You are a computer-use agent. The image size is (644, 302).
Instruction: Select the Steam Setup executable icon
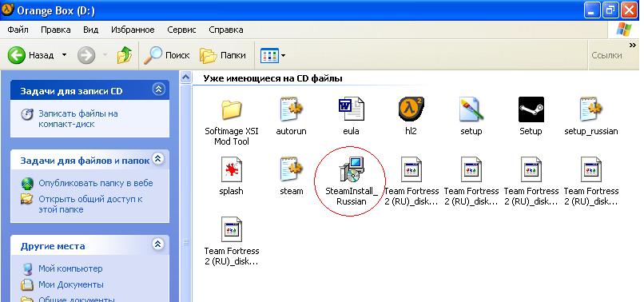(531, 109)
